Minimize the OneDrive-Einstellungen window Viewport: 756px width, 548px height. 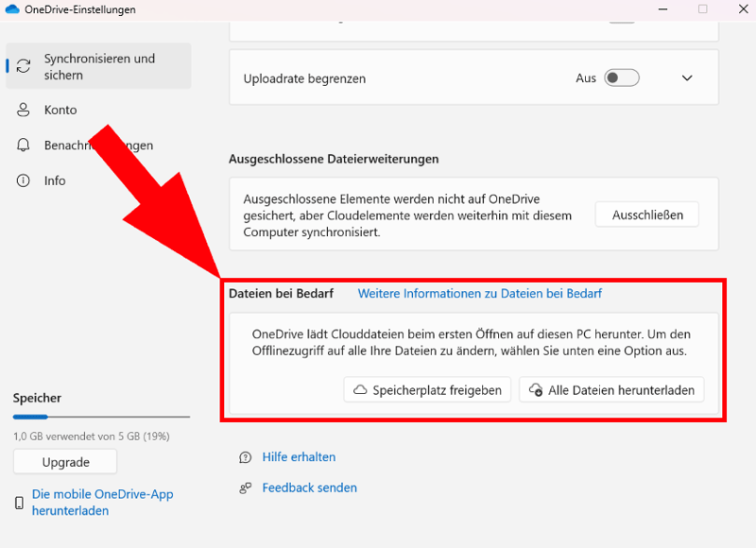(663, 9)
